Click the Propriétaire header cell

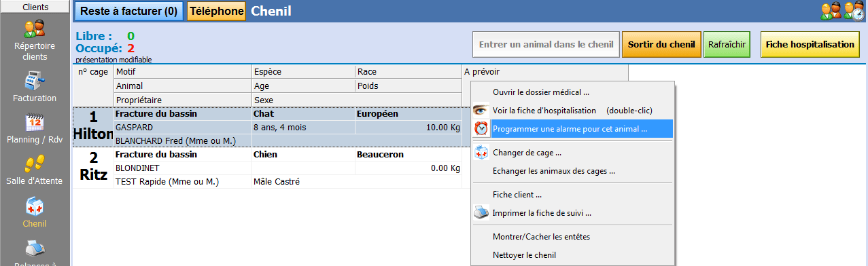tap(182, 100)
